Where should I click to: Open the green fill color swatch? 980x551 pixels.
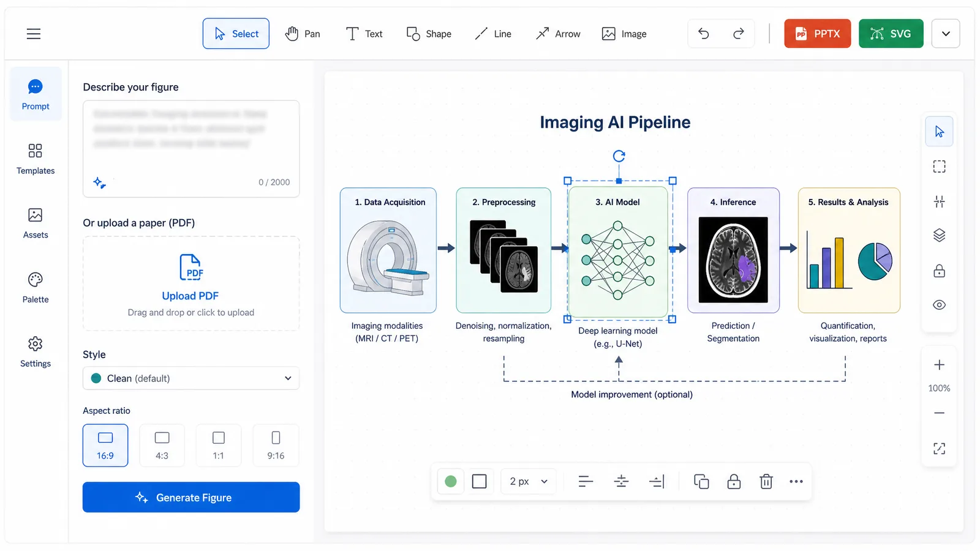(451, 482)
